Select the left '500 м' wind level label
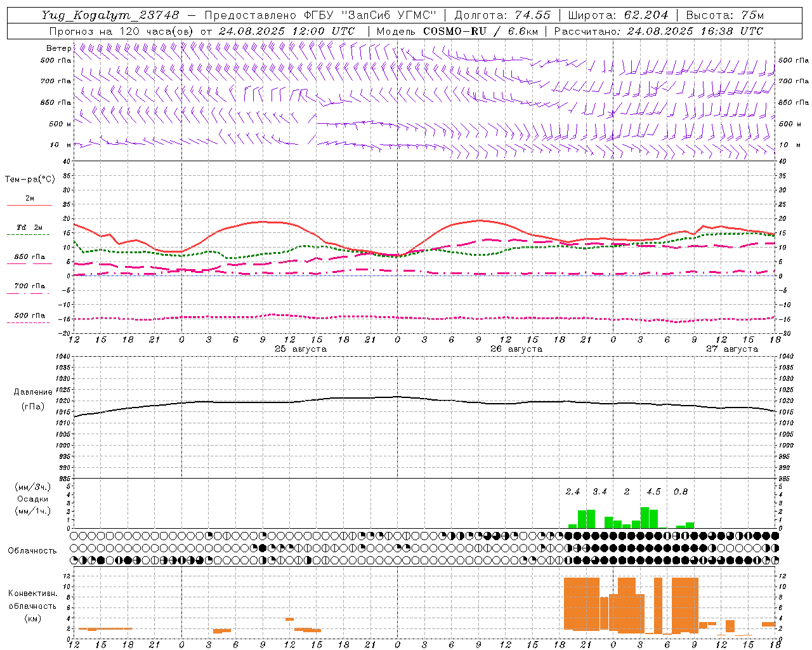812x650 pixels. click(x=60, y=124)
